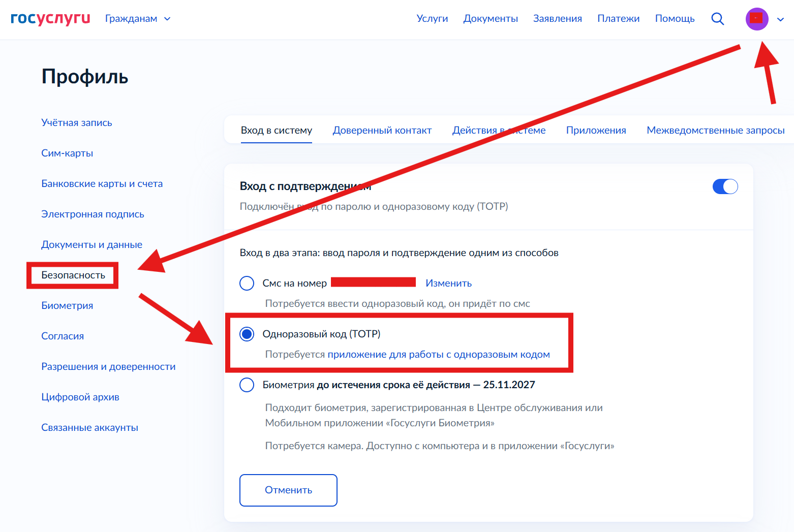
Task: Open Безопасность in the sidebar
Action: (73, 275)
